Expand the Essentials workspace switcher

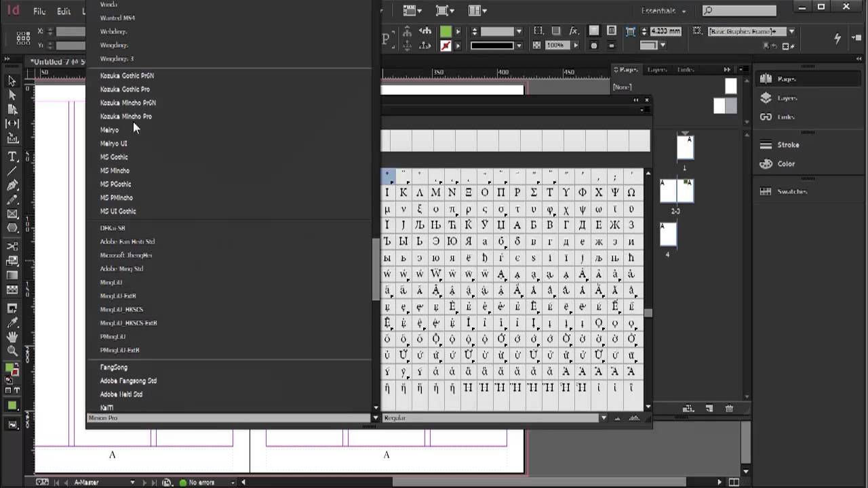click(663, 11)
